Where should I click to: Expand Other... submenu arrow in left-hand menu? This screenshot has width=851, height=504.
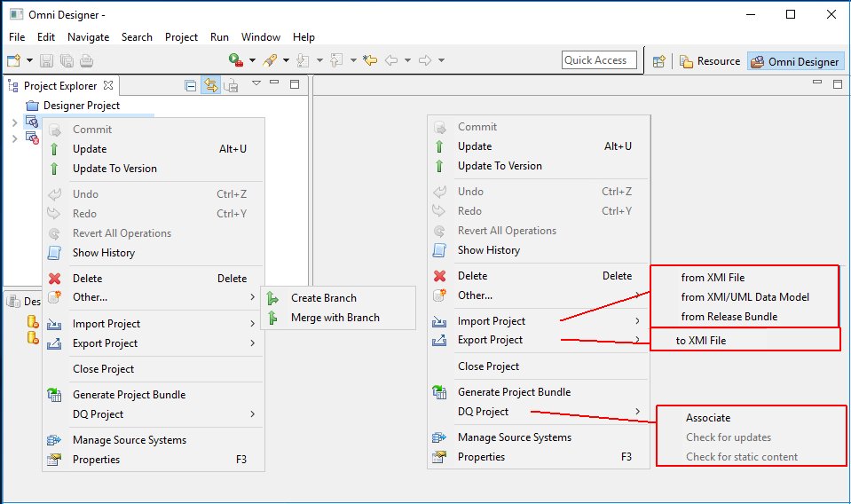tap(252, 296)
